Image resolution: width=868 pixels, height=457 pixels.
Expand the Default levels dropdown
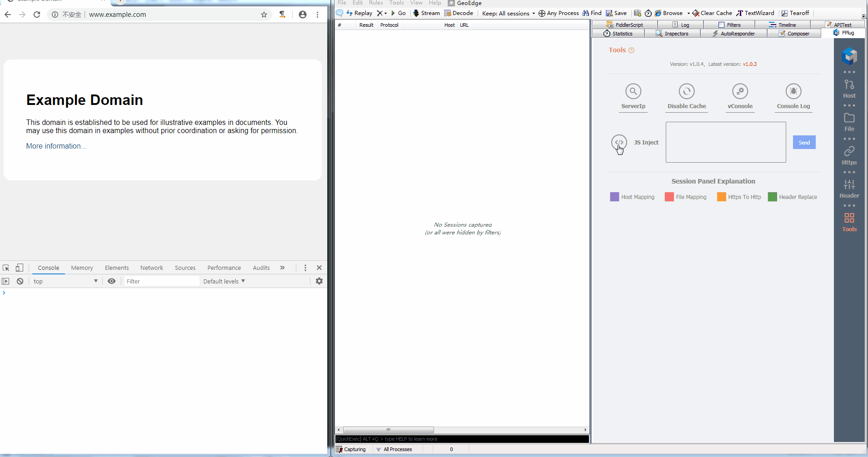[224, 281]
